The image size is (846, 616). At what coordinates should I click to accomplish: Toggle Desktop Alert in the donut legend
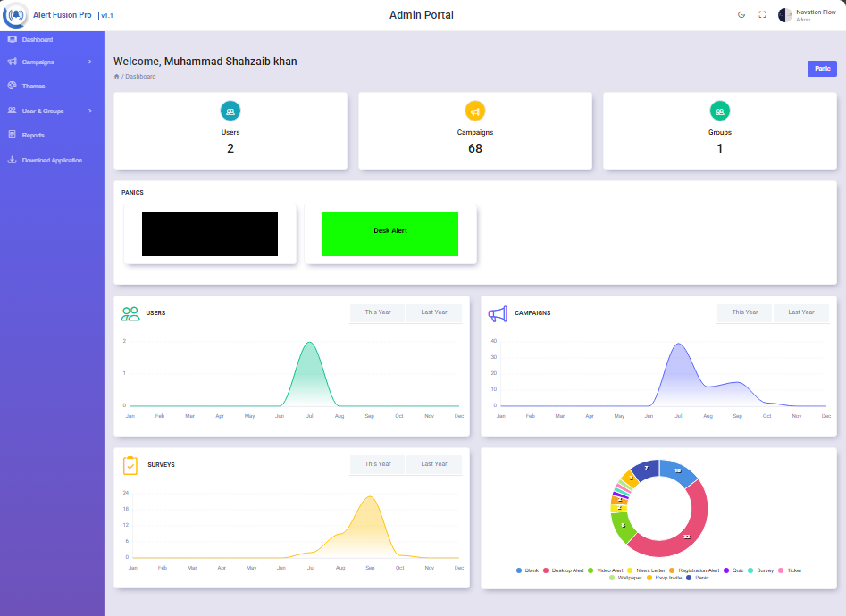pos(566,570)
